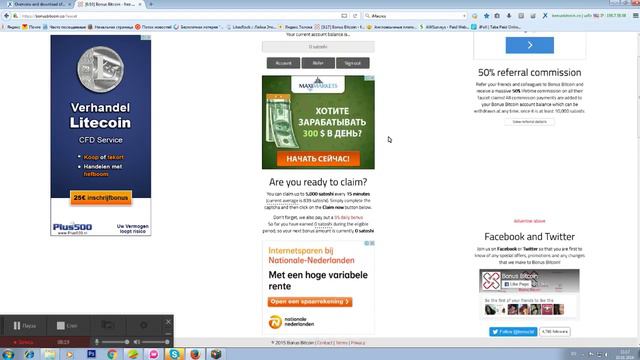
Task: Open the 5% daily bonus link
Action: 348,218
